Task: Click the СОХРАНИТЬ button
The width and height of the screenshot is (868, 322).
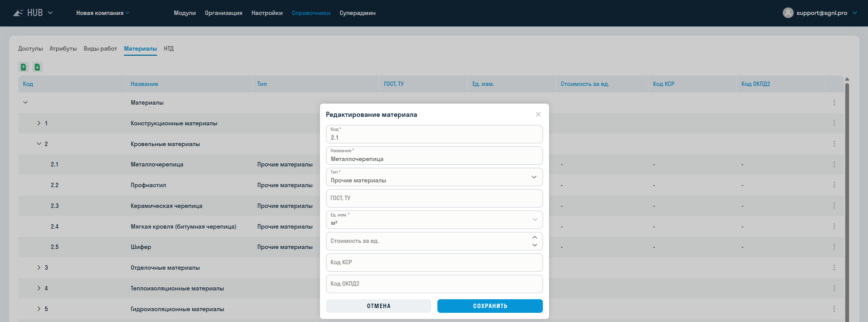Action: [490, 306]
